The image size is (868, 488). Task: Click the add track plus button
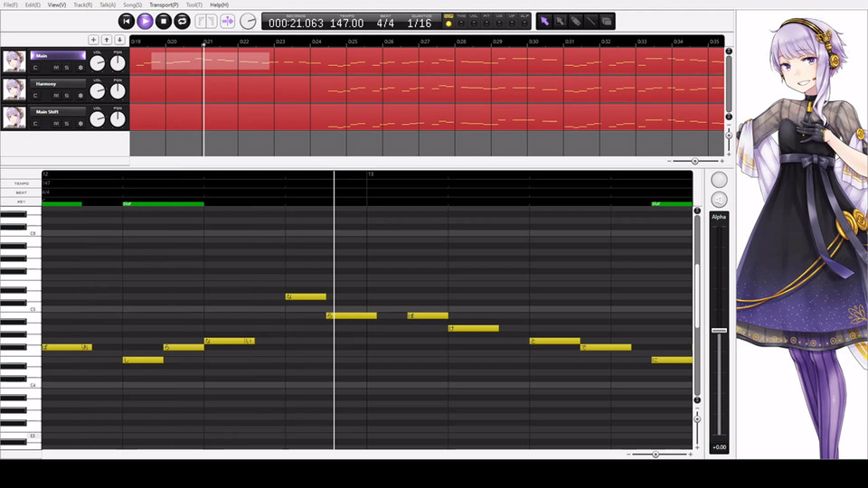(93, 40)
